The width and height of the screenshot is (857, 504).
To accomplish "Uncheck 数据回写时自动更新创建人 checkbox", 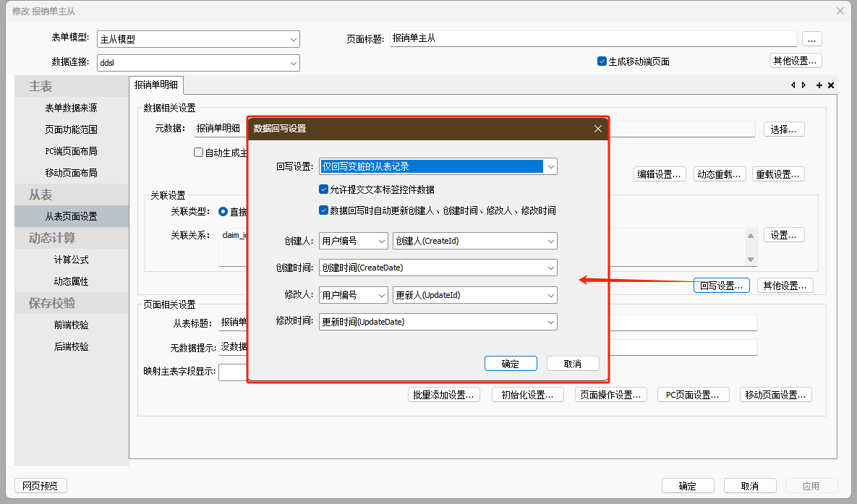I will (323, 211).
